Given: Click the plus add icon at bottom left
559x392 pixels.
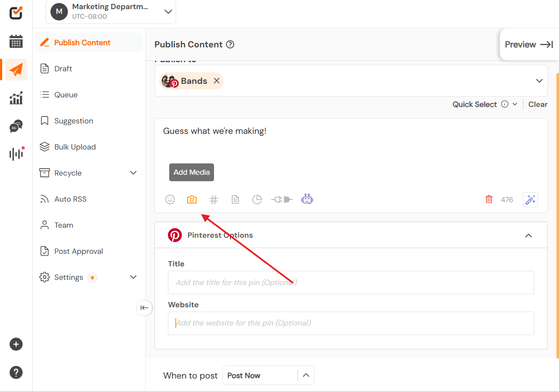Looking at the screenshot, I should (16, 344).
